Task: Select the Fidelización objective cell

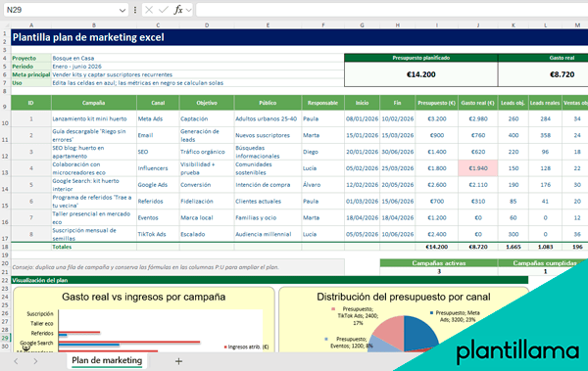Action: (x=207, y=202)
